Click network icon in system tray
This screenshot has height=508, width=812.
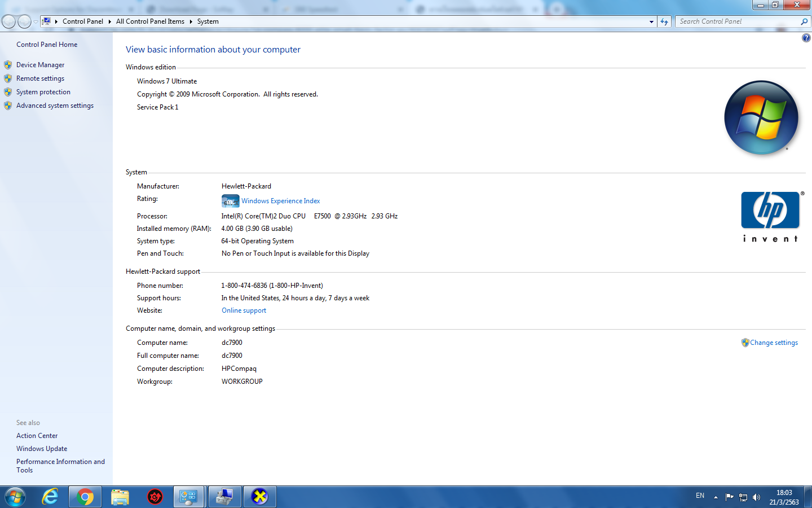(x=743, y=497)
